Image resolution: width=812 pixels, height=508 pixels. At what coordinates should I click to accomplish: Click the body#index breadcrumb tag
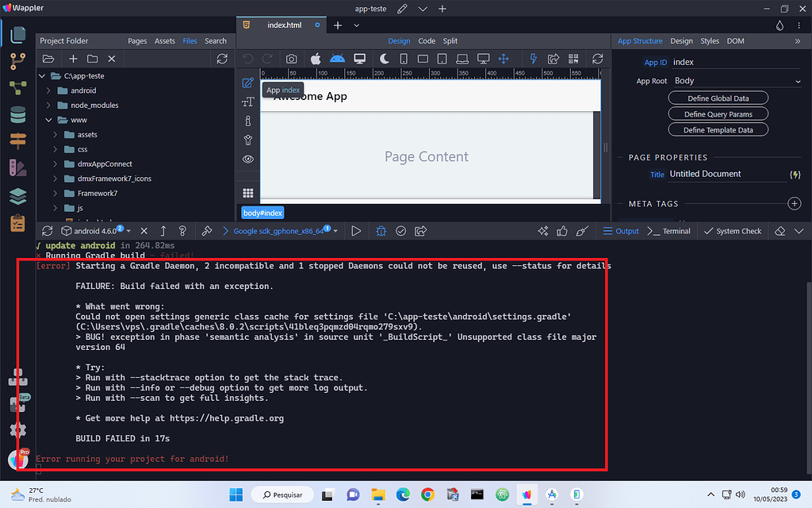[262, 213]
